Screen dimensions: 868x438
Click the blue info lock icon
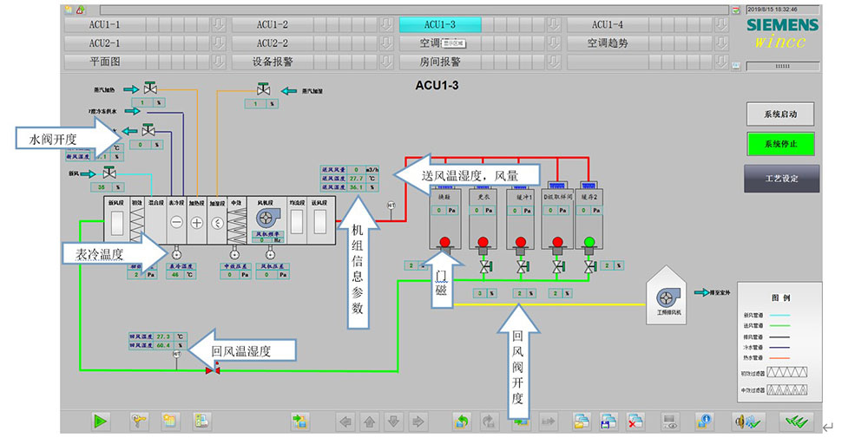click(x=705, y=422)
